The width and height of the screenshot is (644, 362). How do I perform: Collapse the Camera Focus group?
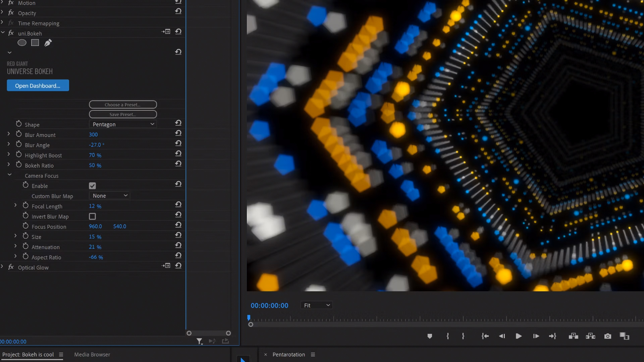coord(10,175)
